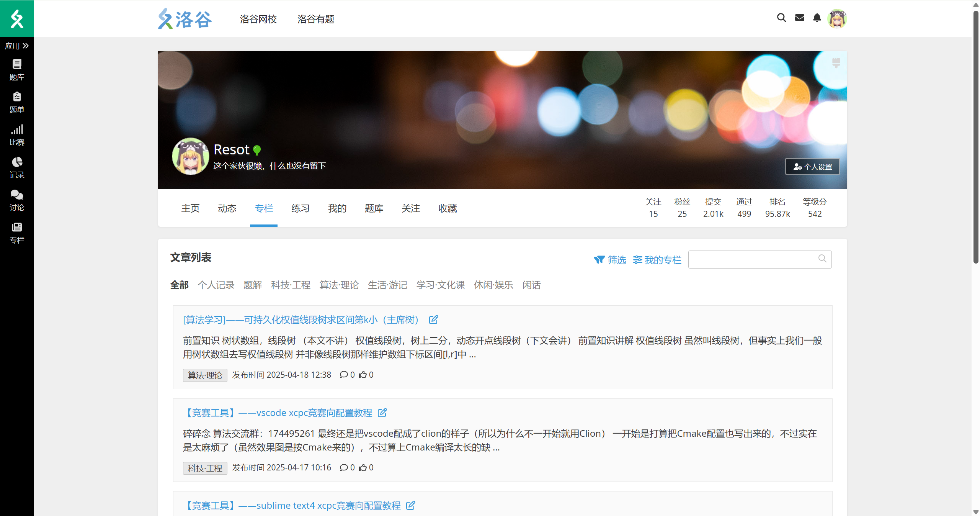Switch to the 收藏 tab
Image resolution: width=980 pixels, height=516 pixels.
pos(447,208)
